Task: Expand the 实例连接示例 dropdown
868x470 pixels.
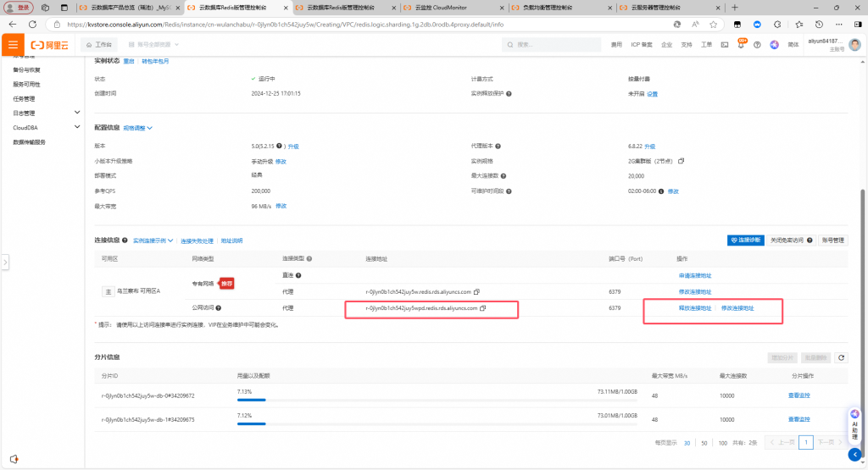Action: (x=153, y=241)
